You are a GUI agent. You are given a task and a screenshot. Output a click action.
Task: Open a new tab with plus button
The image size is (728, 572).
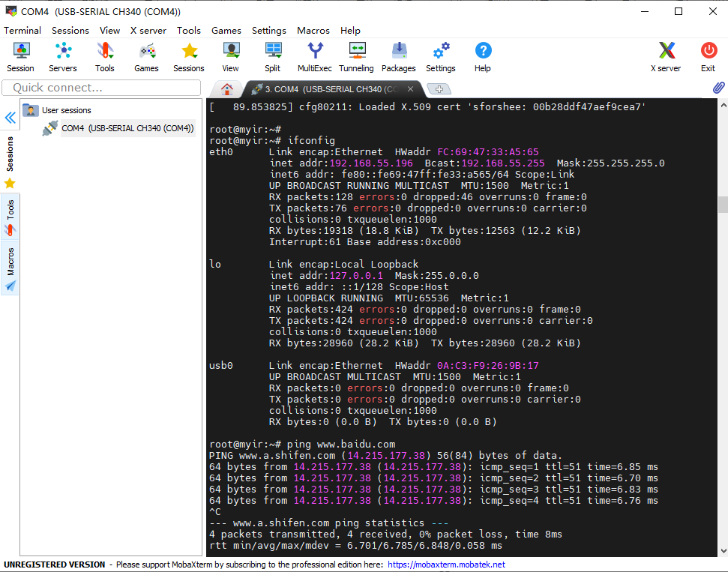click(439, 88)
